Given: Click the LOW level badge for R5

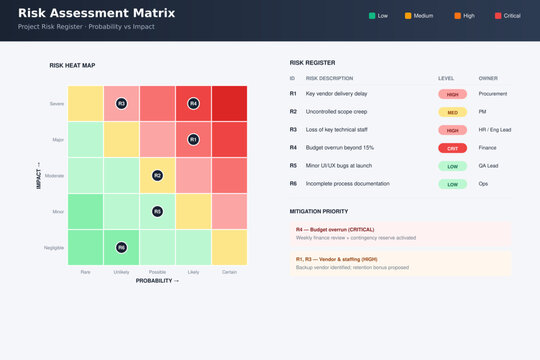Looking at the screenshot, I should point(453,166).
